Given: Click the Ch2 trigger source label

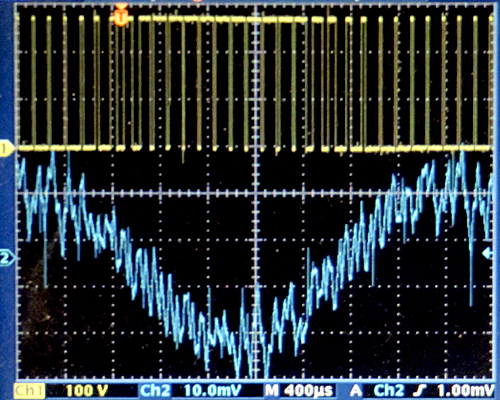Looking at the screenshot, I should (x=389, y=390).
